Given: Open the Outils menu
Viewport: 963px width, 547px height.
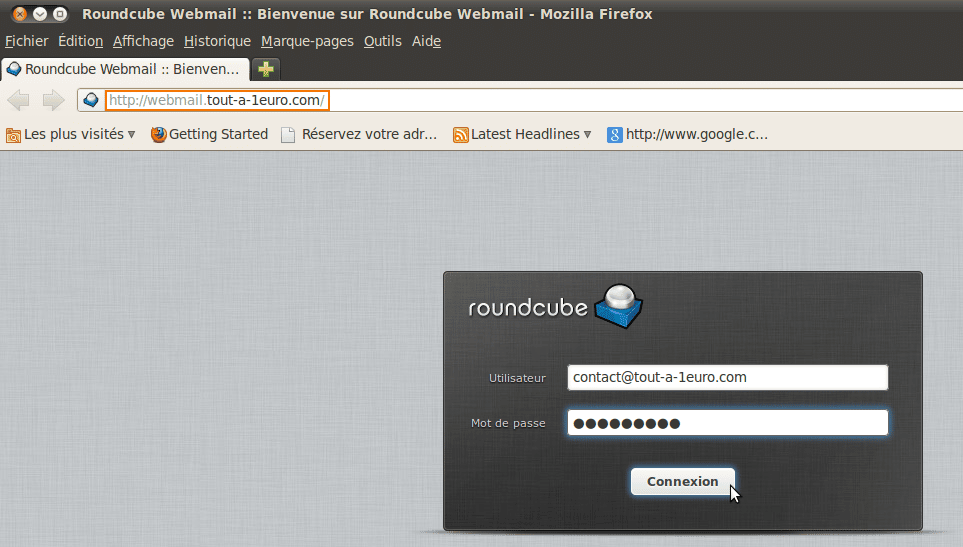Looking at the screenshot, I should pos(383,41).
